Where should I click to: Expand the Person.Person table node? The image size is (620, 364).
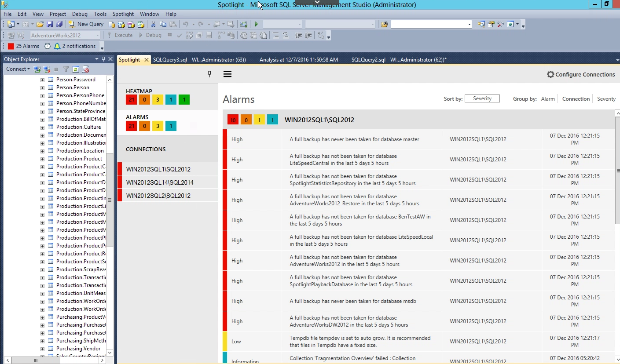[42, 87]
